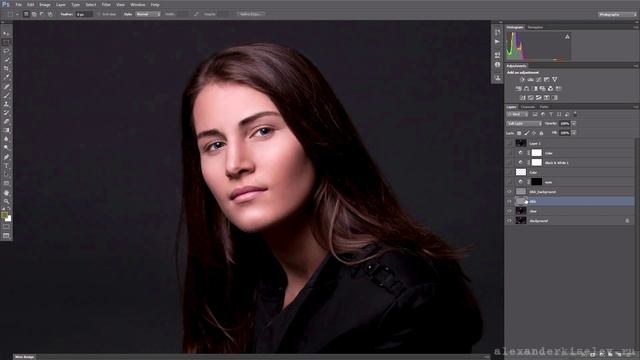Click the Refine Edge button
Image resolution: width=640 pixels, height=360 pixels.
tap(251, 14)
